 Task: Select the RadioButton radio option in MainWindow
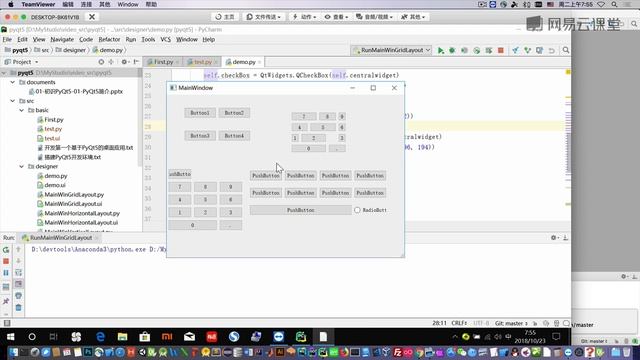(370, 210)
